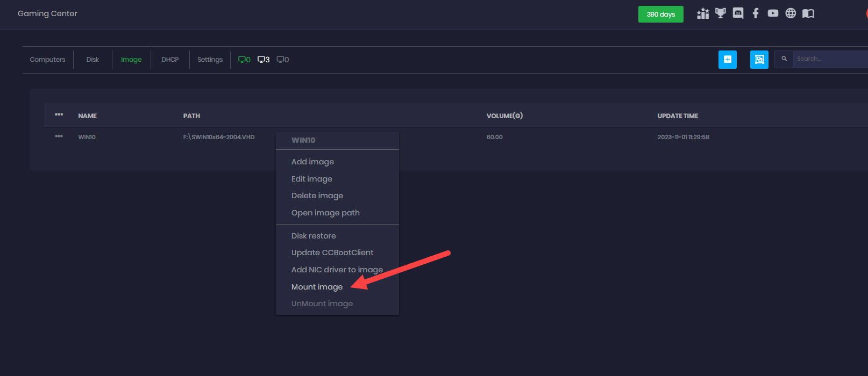Click the Gaming Center title link
The width and height of the screenshot is (868, 376).
coord(47,13)
